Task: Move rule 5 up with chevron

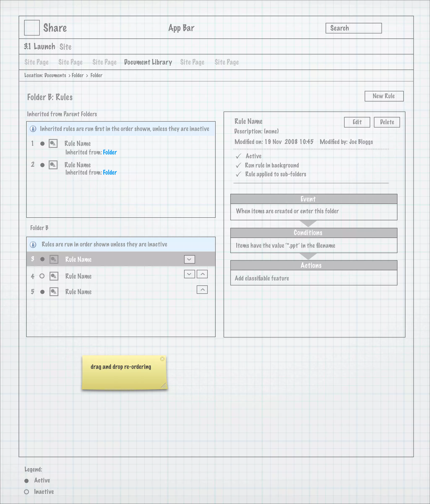Action: coord(202,289)
